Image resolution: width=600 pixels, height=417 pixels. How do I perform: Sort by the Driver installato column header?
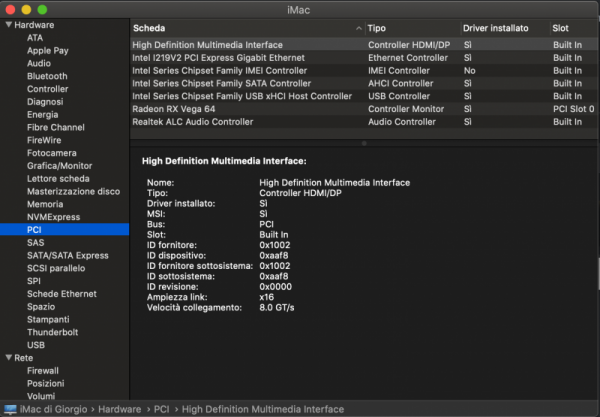click(501, 28)
